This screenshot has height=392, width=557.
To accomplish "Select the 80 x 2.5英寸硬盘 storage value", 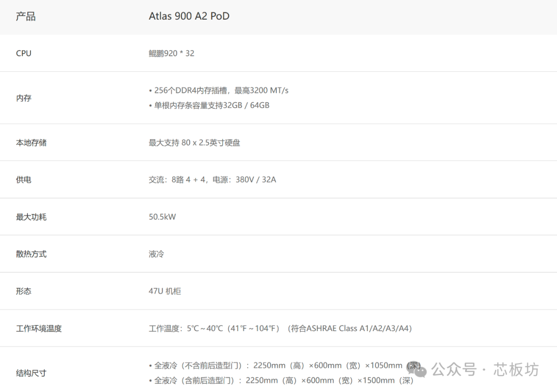I will click(x=194, y=142).
